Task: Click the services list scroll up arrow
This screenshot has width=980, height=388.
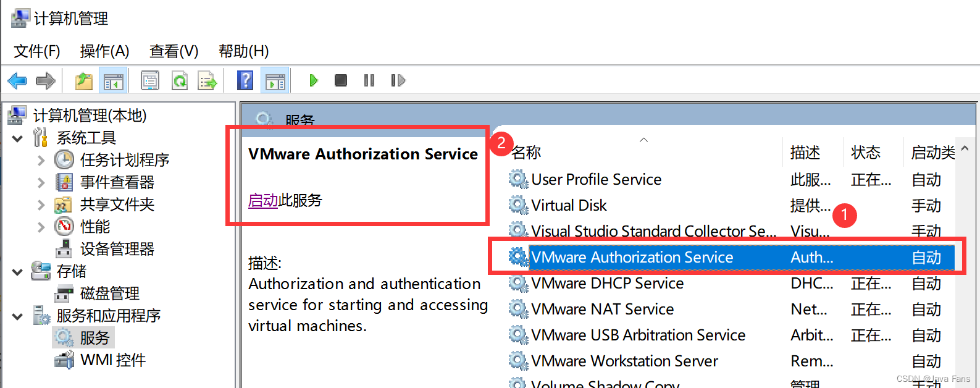Action: click(965, 149)
